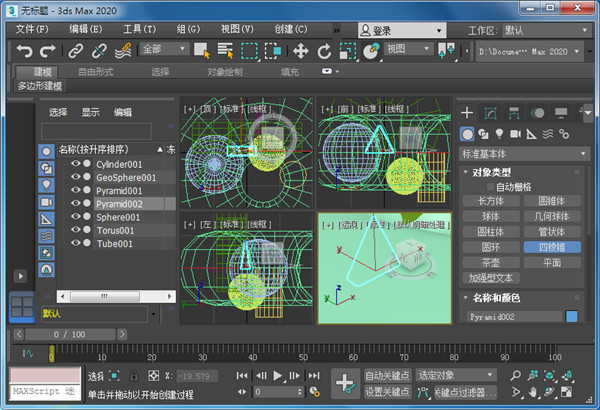Select the Rotate transform tool
This screenshot has width=600, height=410.
[x=325, y=50]
